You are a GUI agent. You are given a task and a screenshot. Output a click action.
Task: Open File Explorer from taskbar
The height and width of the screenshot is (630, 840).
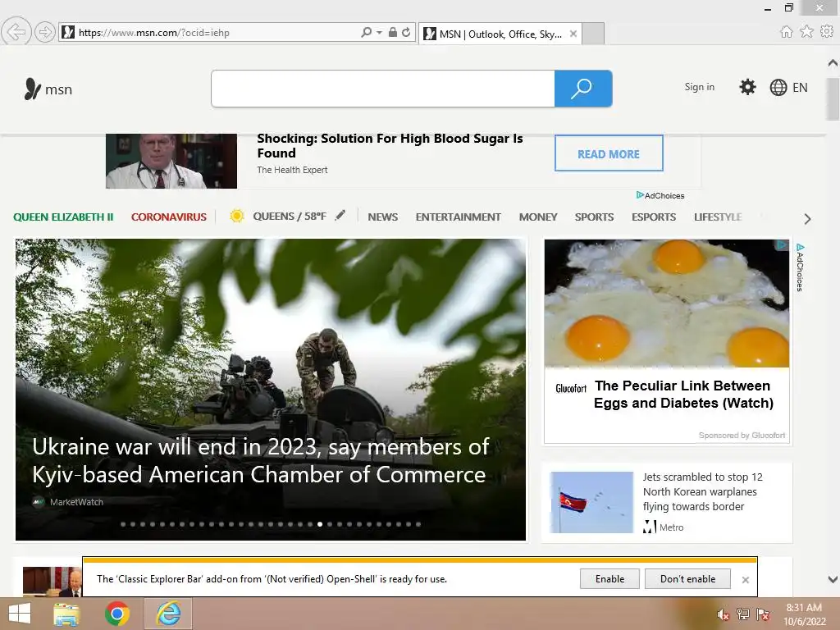[66, 614]
